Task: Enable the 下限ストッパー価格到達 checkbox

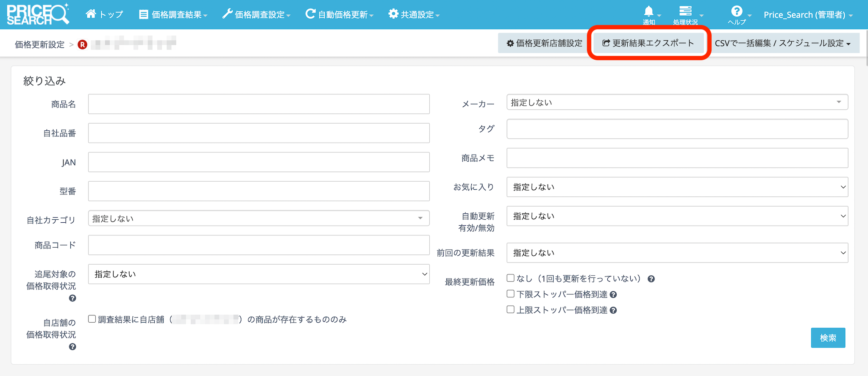Action: click(x=511, y=294)
